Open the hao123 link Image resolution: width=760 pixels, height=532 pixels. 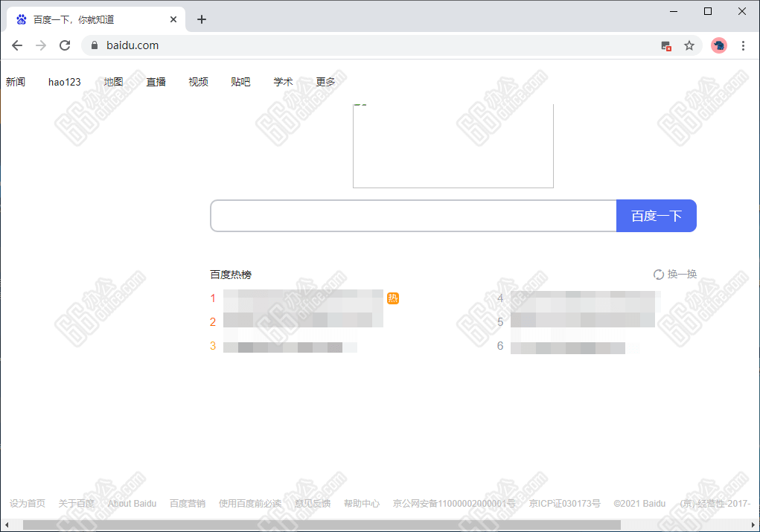(65, 82)
